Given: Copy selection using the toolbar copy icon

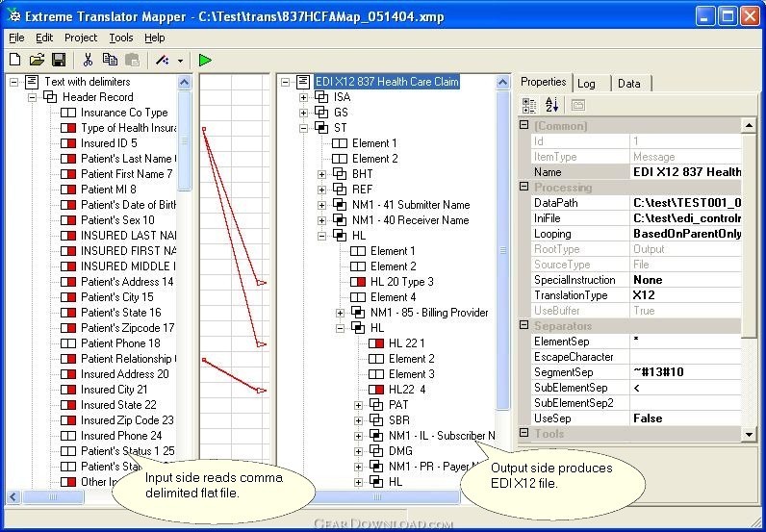Looking at the screenshot, I should pyautogui.click(x=111, y=60).
